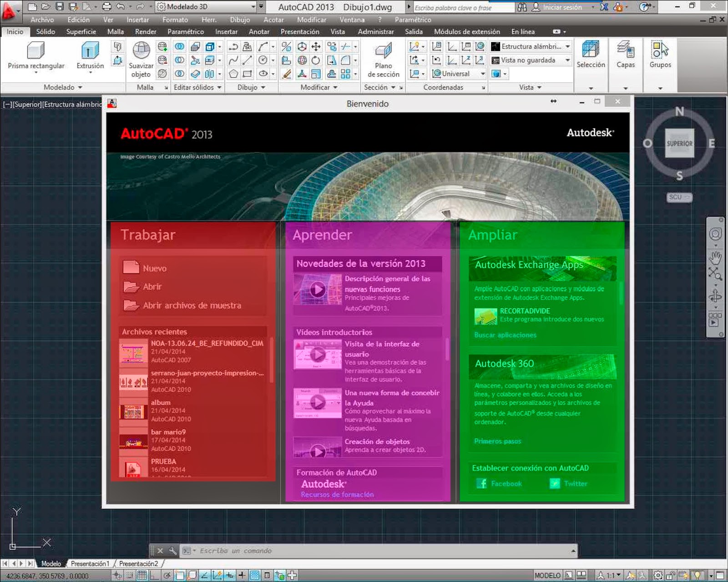
Task: Click the SUPERIOR face of the ViewCube
Action: pos(679,144)
